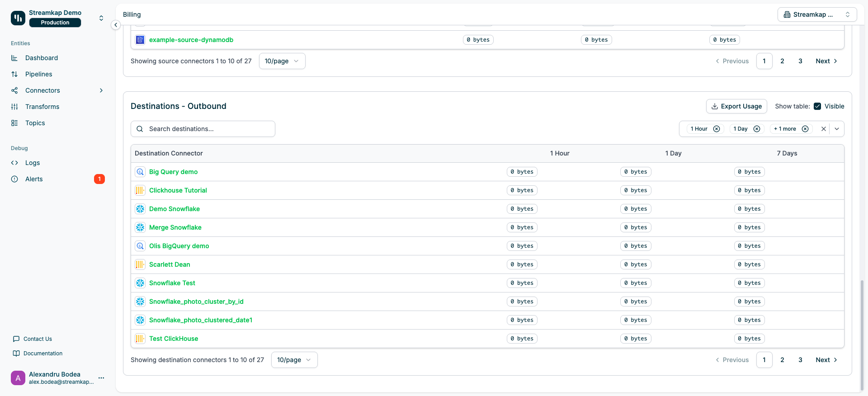This screenshot has width=868, height=396.
Task: Open the Contact Us link
Action: tap(38, 339)
